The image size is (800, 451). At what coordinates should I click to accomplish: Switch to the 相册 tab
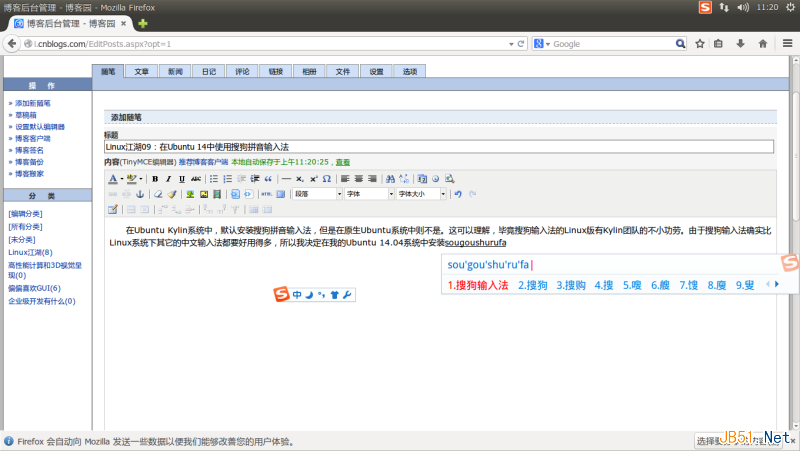309,72
